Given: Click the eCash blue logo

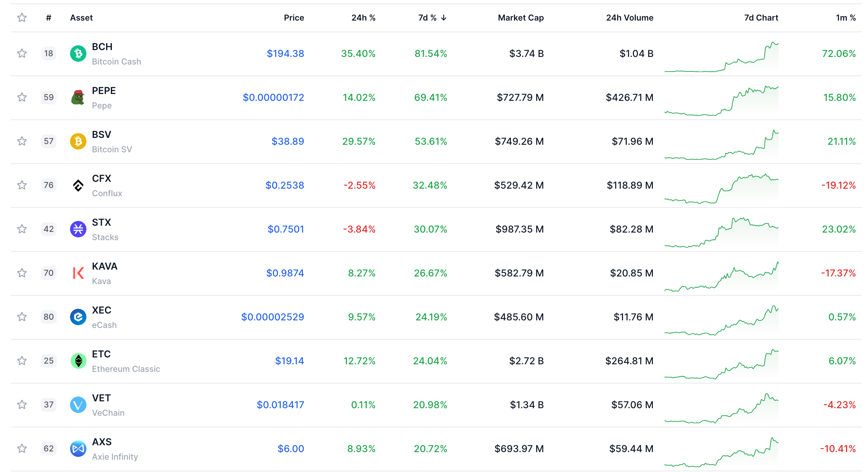Looking at the screenshot, I should coord(78,317).
